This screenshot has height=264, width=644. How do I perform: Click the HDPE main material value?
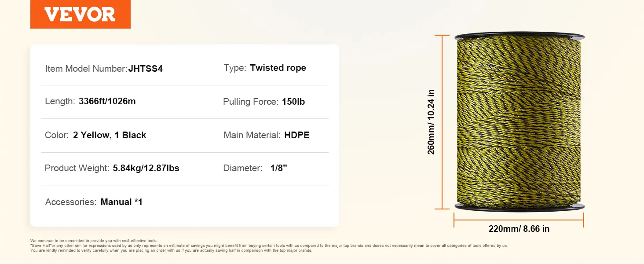click(297, 135)
